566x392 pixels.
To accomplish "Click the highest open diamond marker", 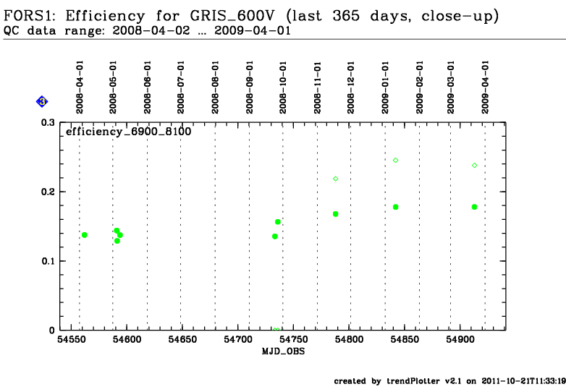I will pyautogui.click(x=396, y=160).
